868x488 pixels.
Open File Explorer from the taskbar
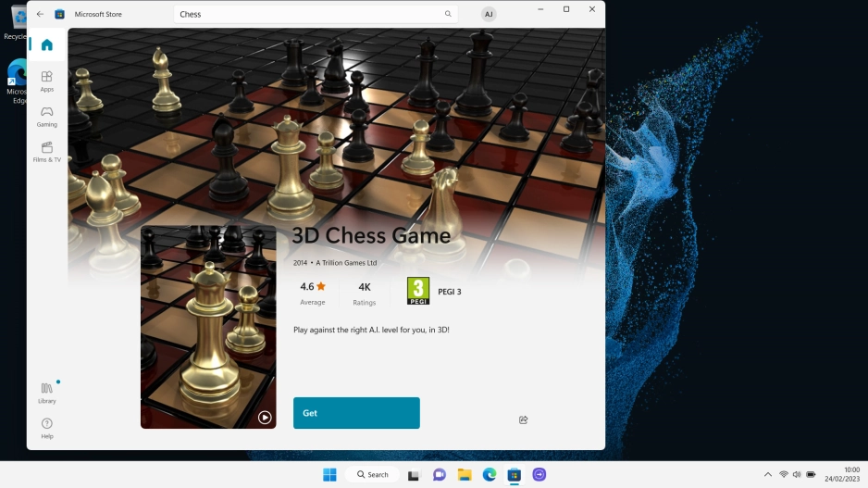pos(465,474)
